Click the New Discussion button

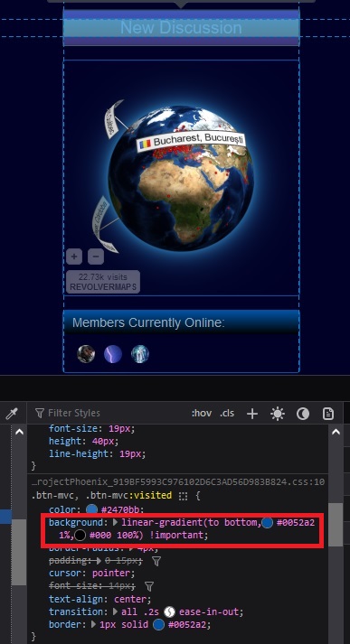[181, 27]
